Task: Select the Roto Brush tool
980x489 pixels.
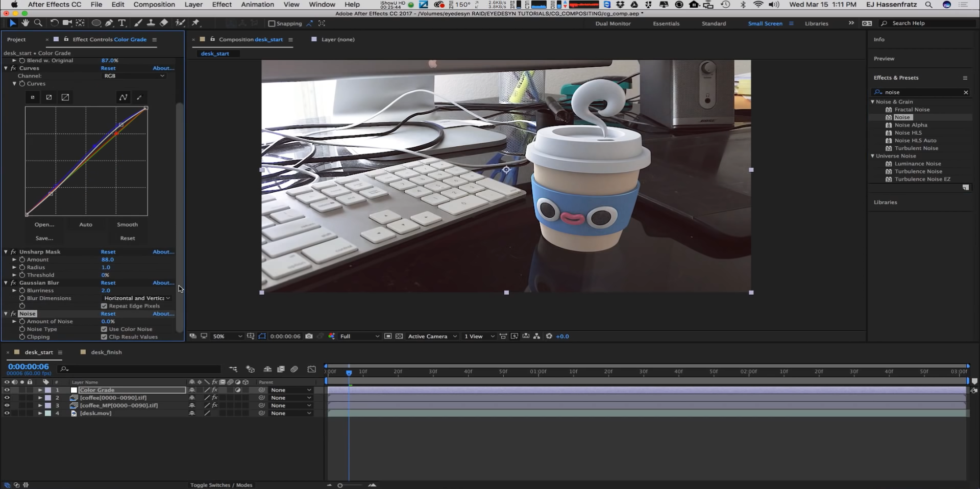Action: [180, 23]
